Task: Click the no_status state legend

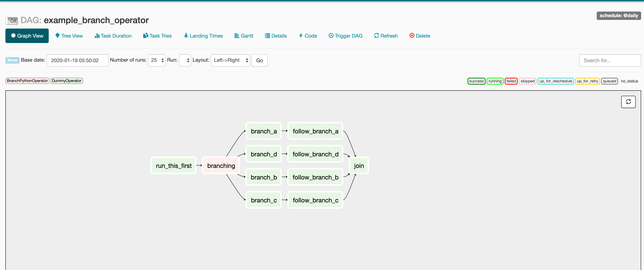Action: coord(629,81)
